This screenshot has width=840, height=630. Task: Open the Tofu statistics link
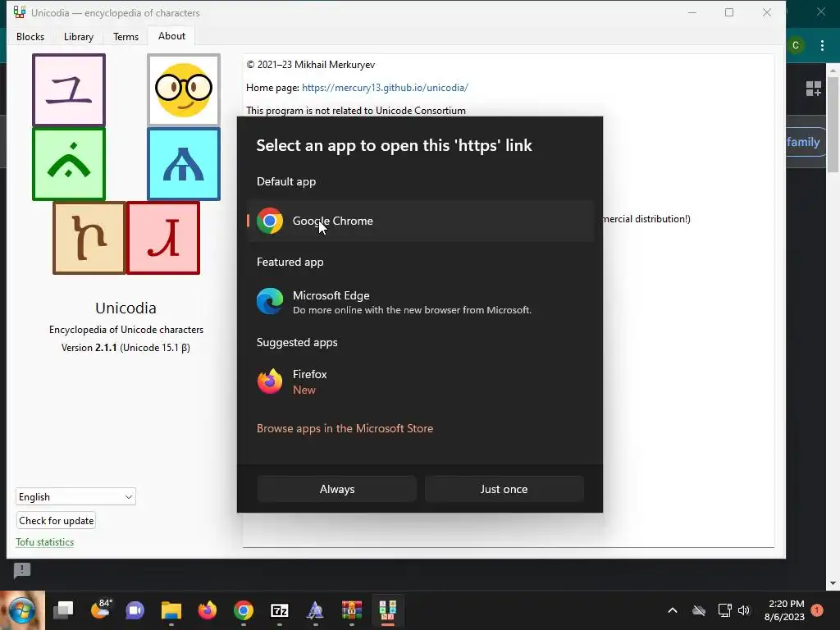click(45, 542)
